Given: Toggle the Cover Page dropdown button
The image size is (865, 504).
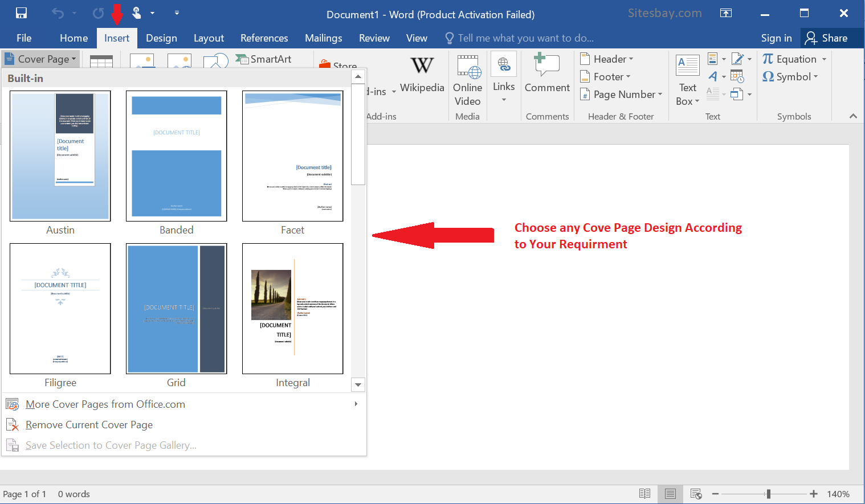Looking at the screenshot, I should pos(40,59).
